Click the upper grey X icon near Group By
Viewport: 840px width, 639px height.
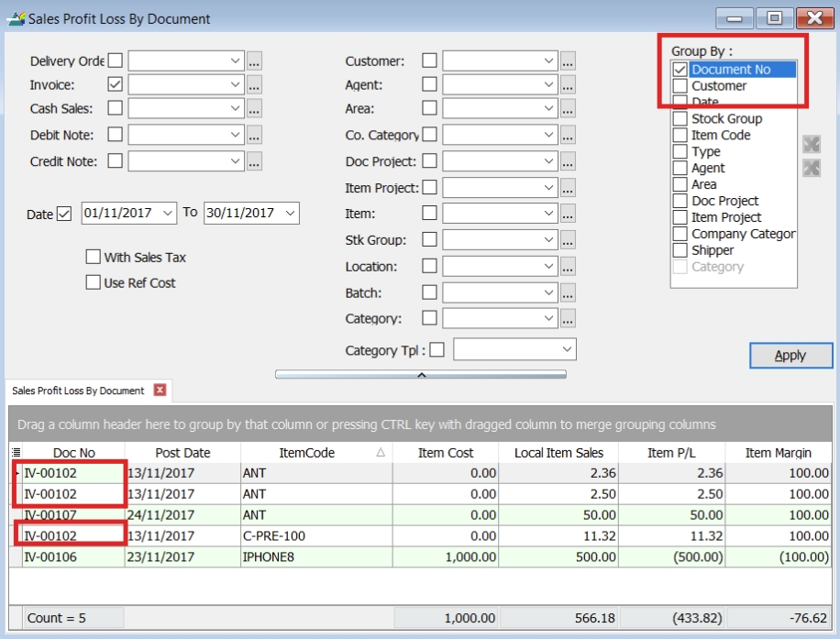tap(811, 145)
